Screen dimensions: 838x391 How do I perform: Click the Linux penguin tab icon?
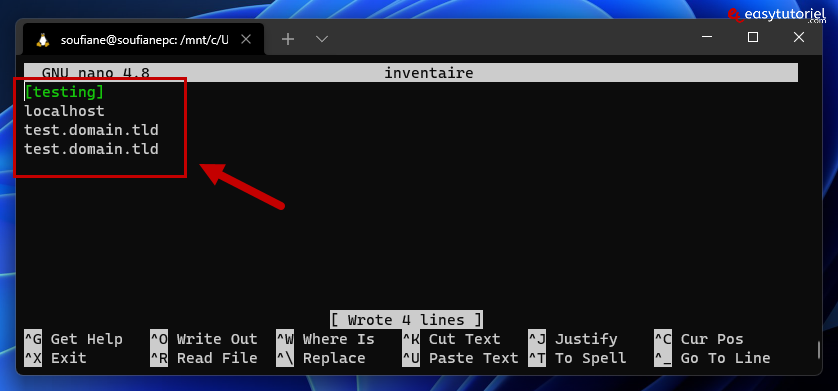(x=43, y=40)
